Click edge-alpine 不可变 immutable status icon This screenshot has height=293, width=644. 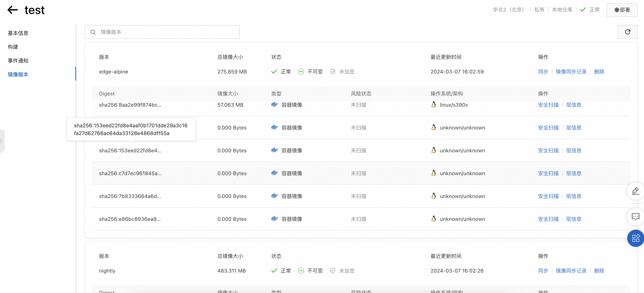click(301, 72)
